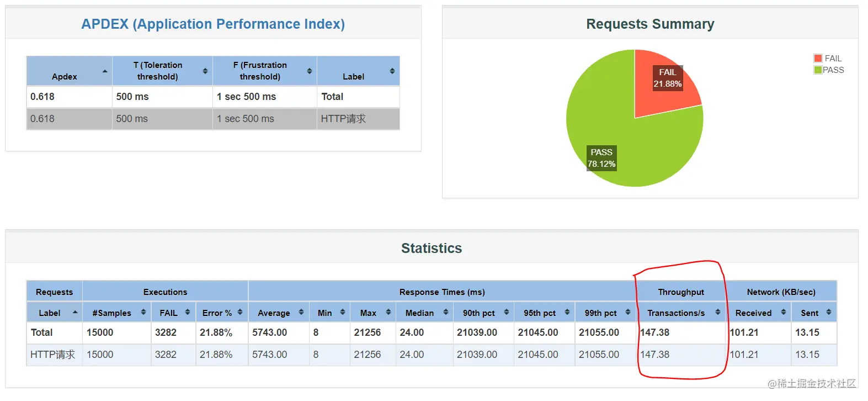
Task: Click sort arrows on T (Toleration threshold) column
Action: tap(205, 71)
